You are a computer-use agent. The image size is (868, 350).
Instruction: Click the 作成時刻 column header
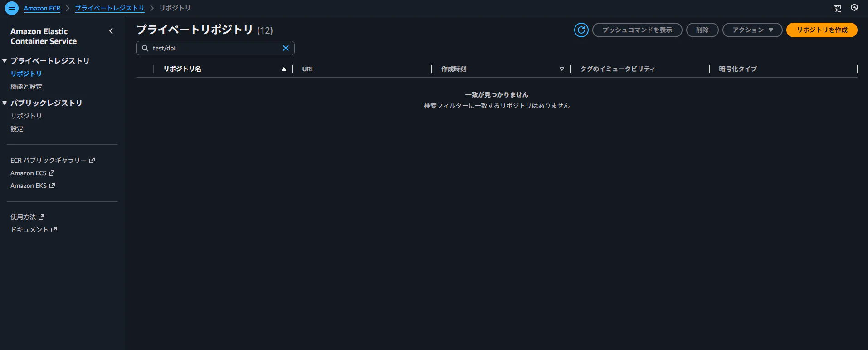pos(454,69)
